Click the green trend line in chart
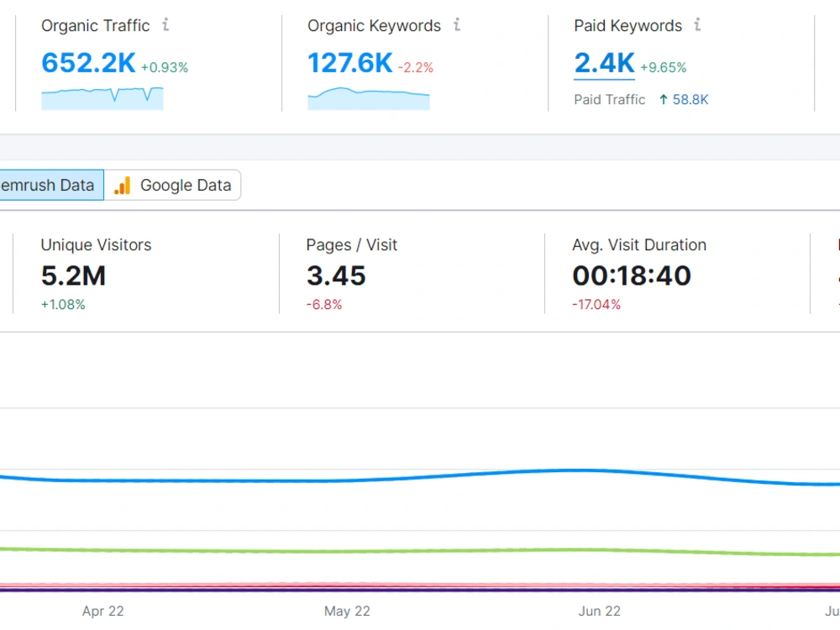 tap(420, 551)
